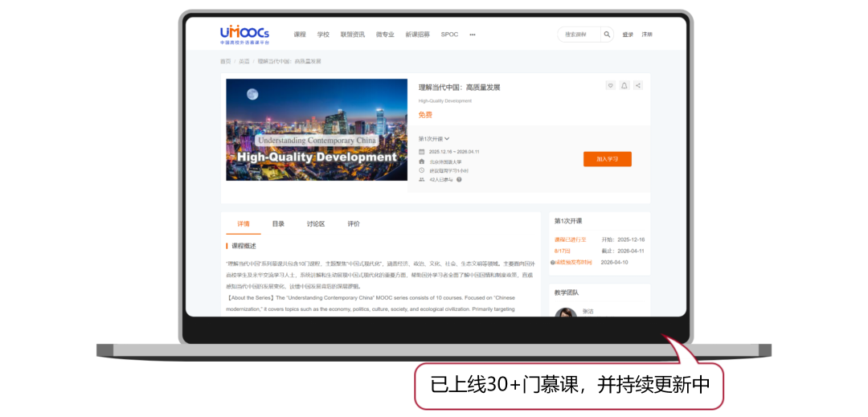This screenshot has width=868, height=417.
Task: Click the 登录 link
Action: point(628,35)
